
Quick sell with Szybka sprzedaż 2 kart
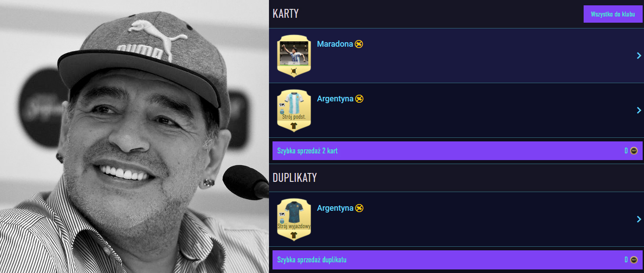tap(458, 151)
